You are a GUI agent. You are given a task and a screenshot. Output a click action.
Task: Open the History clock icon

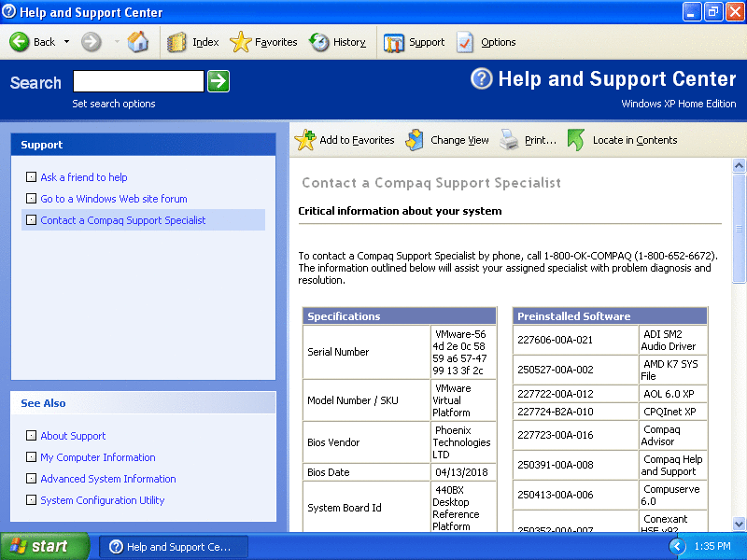click(319, 42)
